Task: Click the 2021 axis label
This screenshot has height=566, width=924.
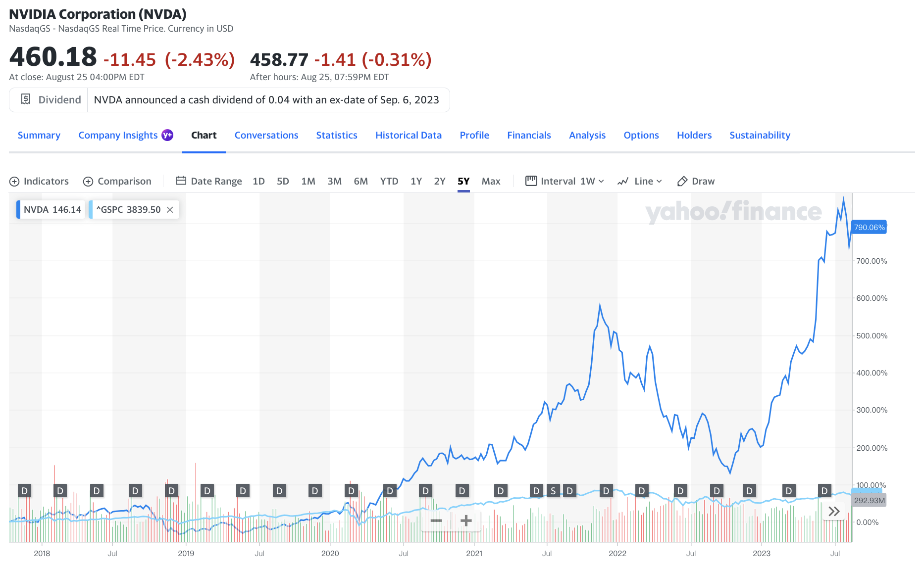Action: pos(474,553)
